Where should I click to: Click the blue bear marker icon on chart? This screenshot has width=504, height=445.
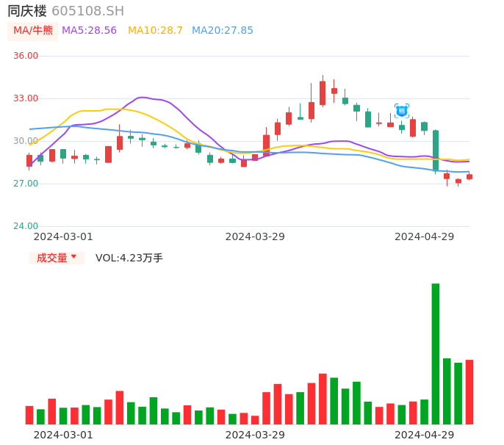tap(401, 111)
